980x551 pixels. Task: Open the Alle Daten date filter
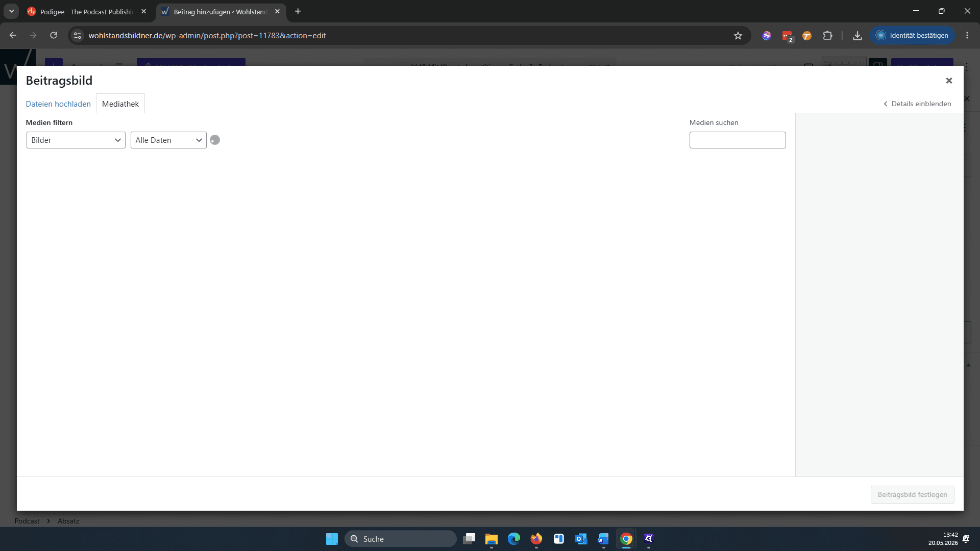[x=168, y=140]
